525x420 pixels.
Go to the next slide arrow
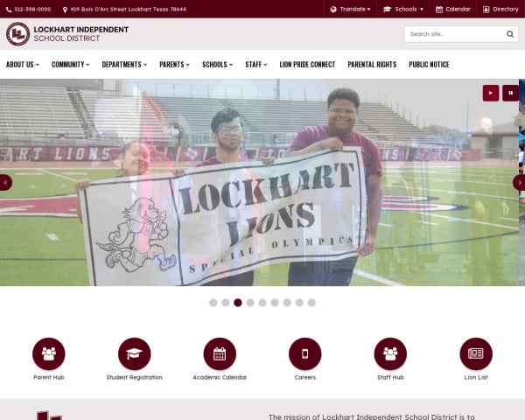[519, 183]
